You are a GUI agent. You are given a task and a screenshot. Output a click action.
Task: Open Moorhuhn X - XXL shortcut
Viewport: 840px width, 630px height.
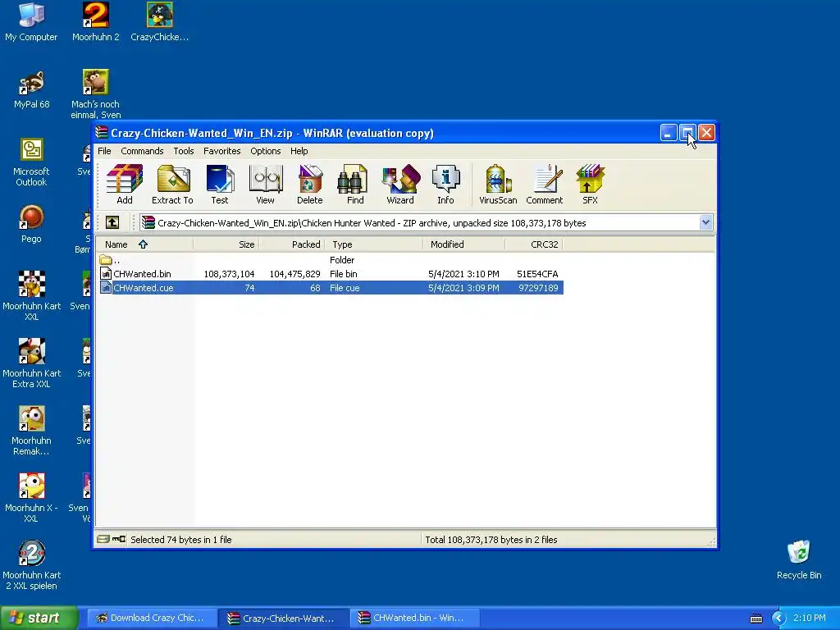[31, 498]
